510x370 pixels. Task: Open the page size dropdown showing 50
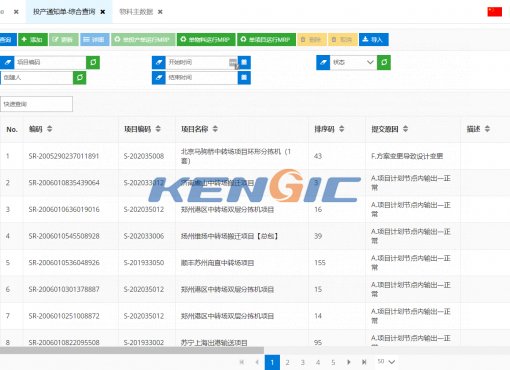(386, 362)
